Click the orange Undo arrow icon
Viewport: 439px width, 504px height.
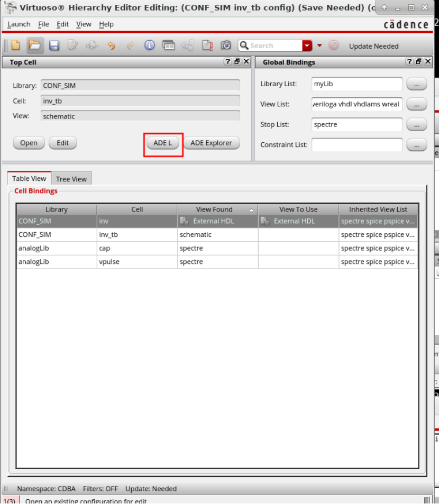pos(111,45)
